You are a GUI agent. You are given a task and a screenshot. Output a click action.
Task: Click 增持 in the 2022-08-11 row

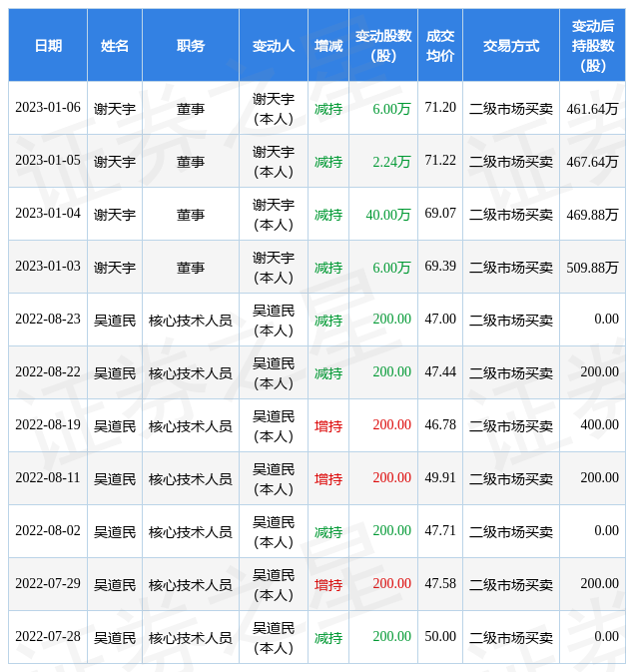(x=328, y=479)
